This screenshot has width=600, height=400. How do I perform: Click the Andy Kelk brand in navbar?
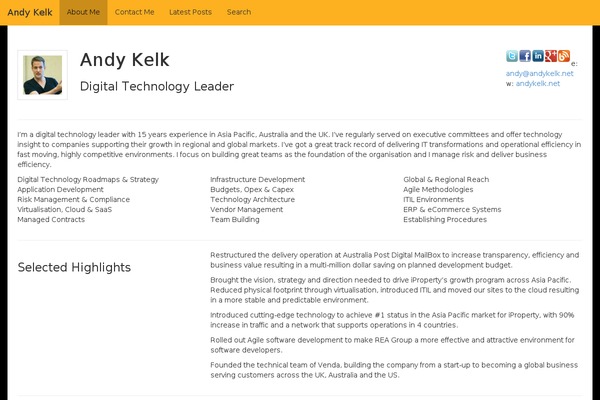pyautogui.click(x=30, y=12)
